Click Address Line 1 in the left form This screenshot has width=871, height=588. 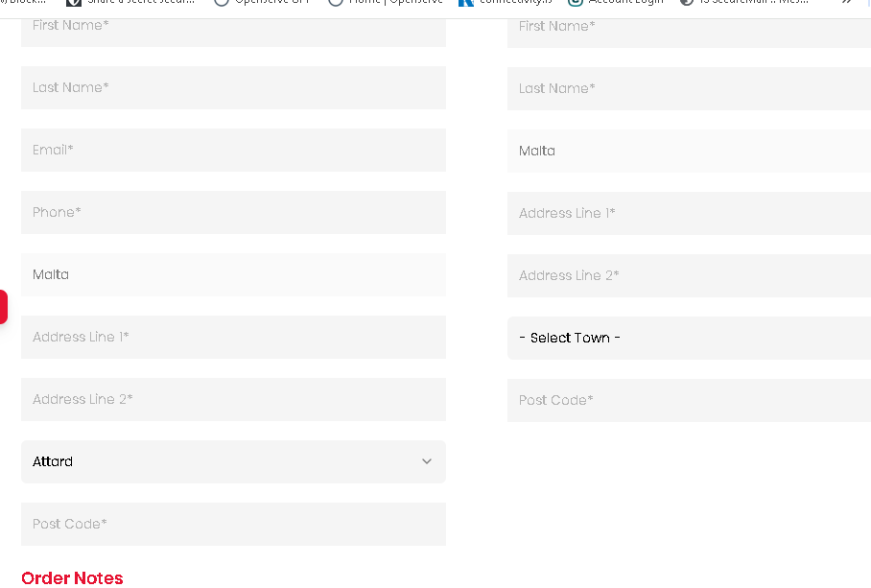click(x=233, y=337)
